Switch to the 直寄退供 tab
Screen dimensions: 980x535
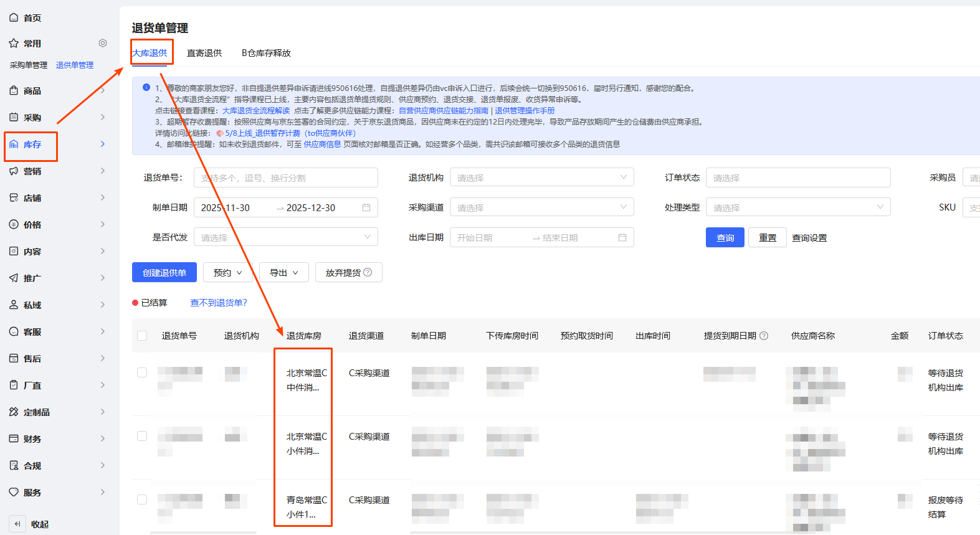204,53
